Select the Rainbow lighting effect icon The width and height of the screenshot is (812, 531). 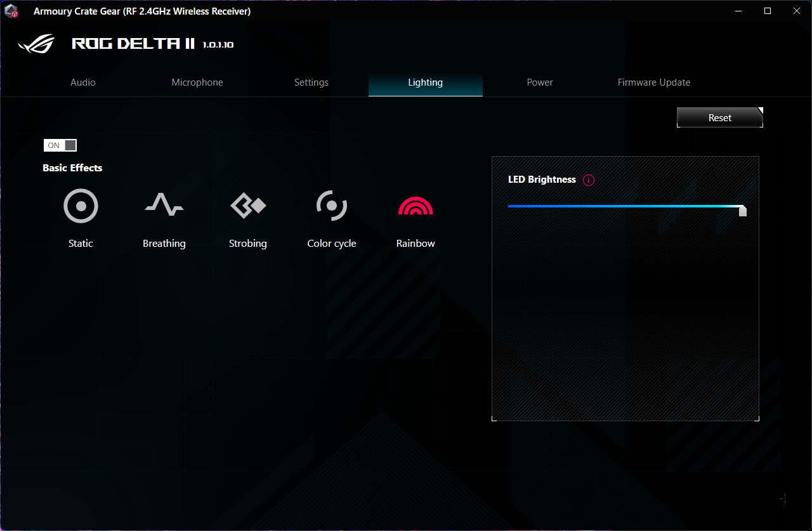pos(416,206)
